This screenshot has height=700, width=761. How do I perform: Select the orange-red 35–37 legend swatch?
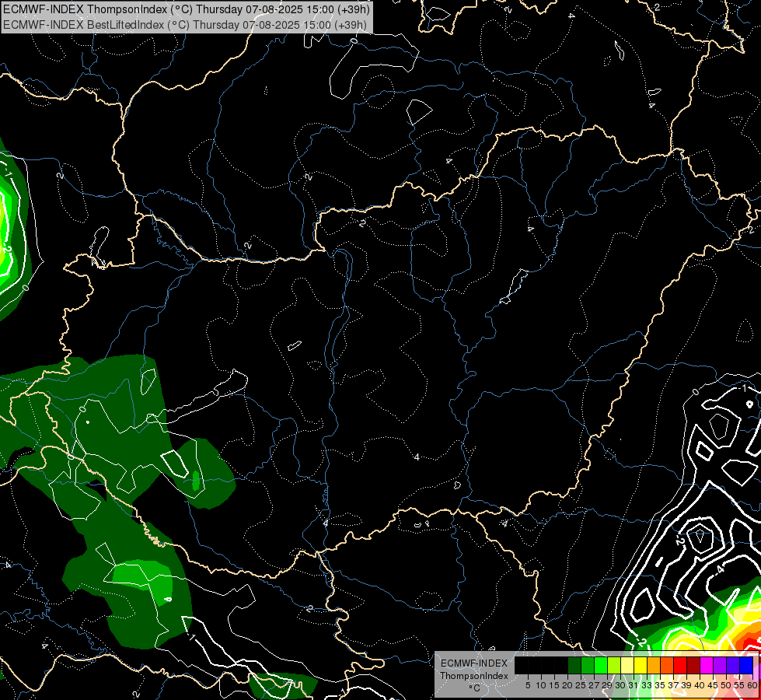tap(667, 665)
